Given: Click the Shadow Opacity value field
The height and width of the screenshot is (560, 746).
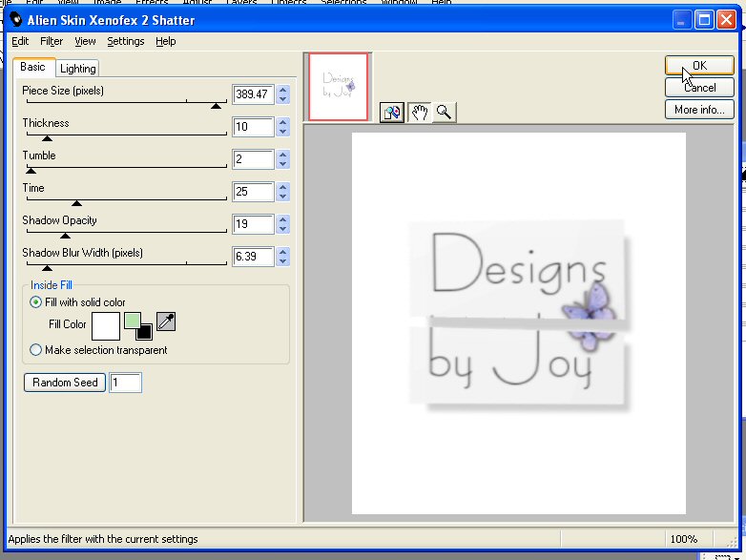Looking at the screenshot, I should [253, 224].
